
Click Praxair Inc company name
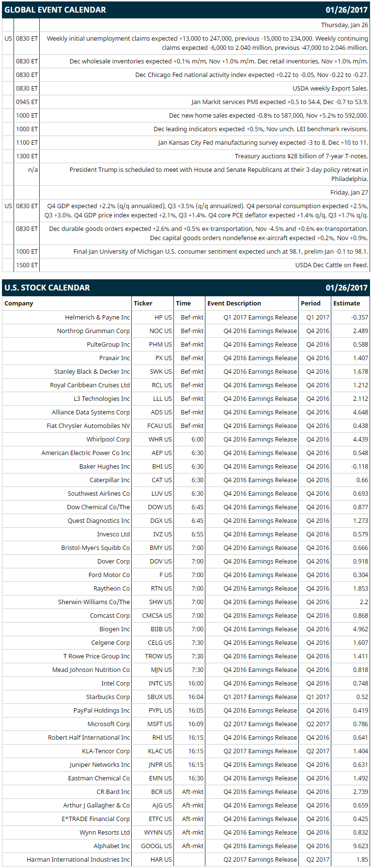coord(114,358)
